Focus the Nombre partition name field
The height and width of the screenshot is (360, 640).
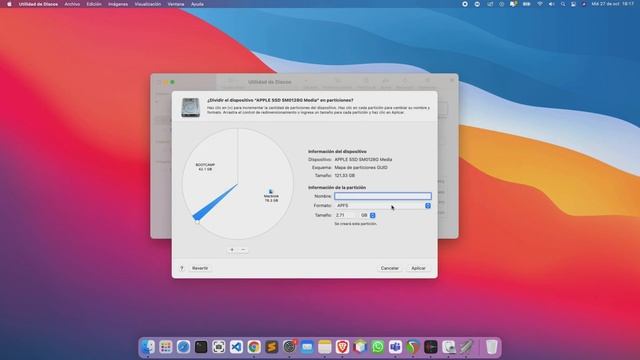[x=382, y=196]
